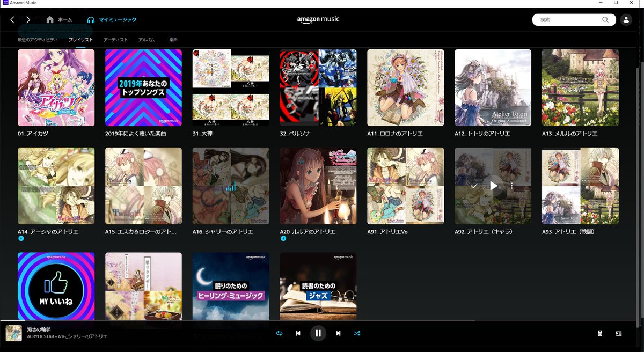This screenshot has height=352, width=644.
Task: Click the now-playing A16_シャリーのアトリエ cover
Action: coord(231,186)
